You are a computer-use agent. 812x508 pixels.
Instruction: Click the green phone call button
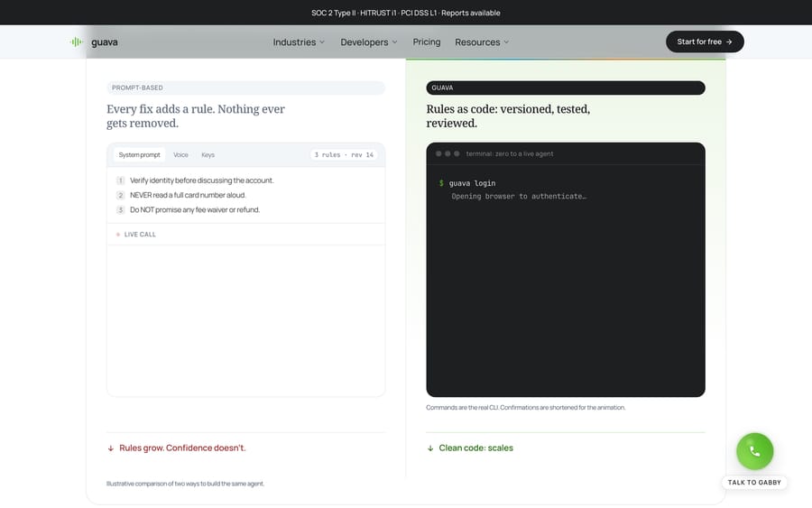pos(754,451)
